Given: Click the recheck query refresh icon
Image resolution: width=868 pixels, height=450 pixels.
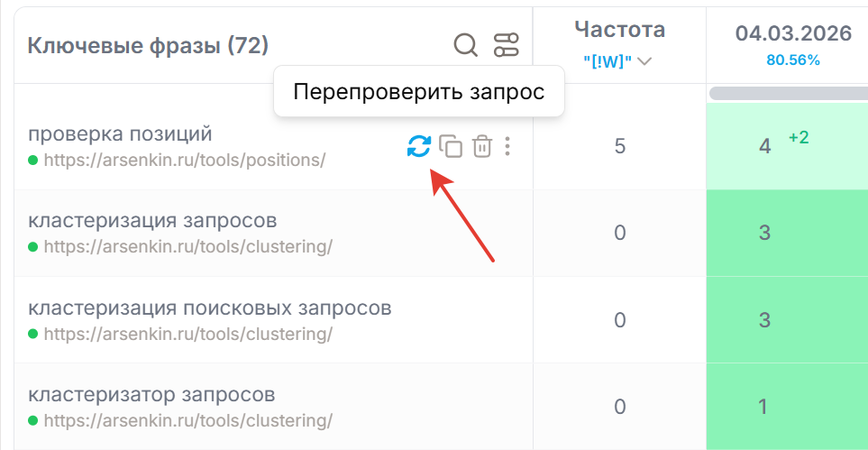Looking at the screenshot, I should (x=418, y=146).
